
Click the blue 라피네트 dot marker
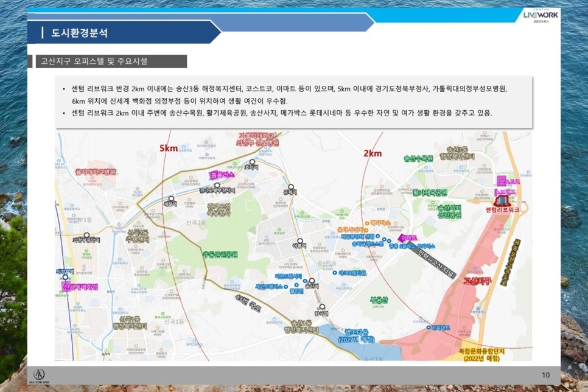pos(429,327)
